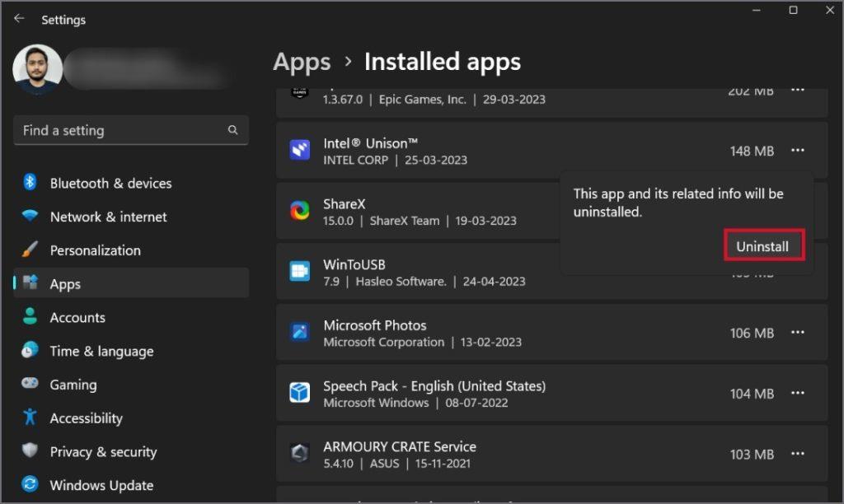Screen dimensions: 844x504
Task: Click the Privacy shield icon
Action: (30, 450)
